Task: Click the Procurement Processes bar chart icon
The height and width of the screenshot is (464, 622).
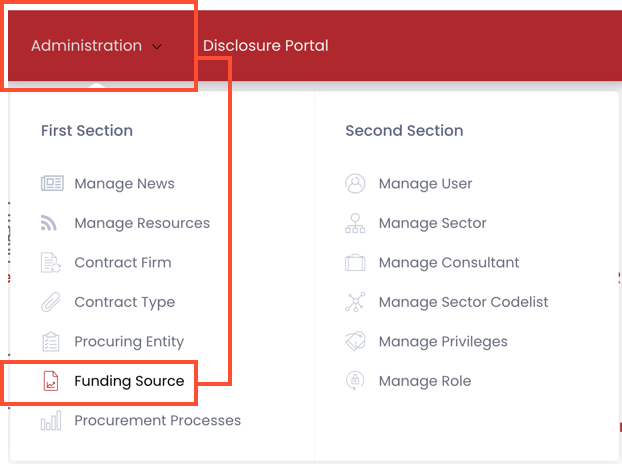Action: pos(51,421)
